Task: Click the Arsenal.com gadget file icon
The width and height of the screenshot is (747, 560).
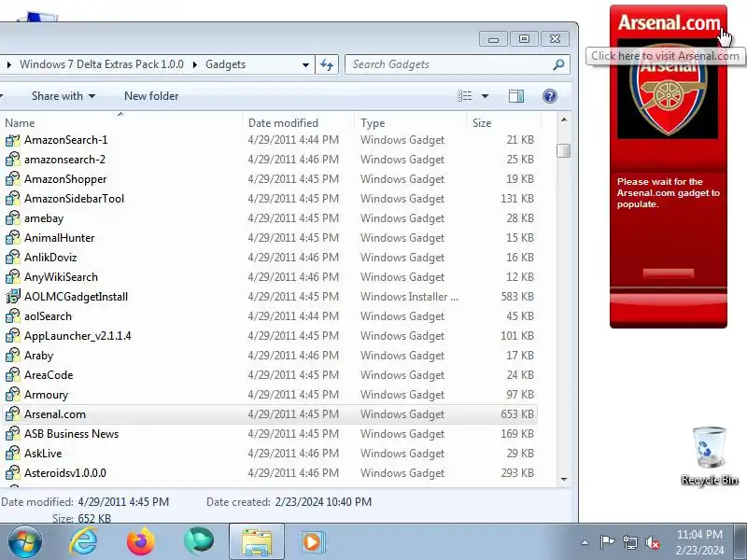Action: pyautogui.click(x=13, y=413)
